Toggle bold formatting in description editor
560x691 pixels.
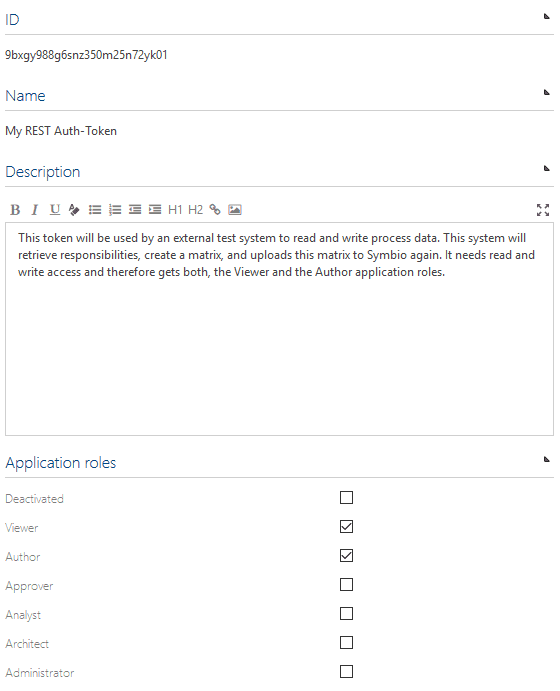15,210
